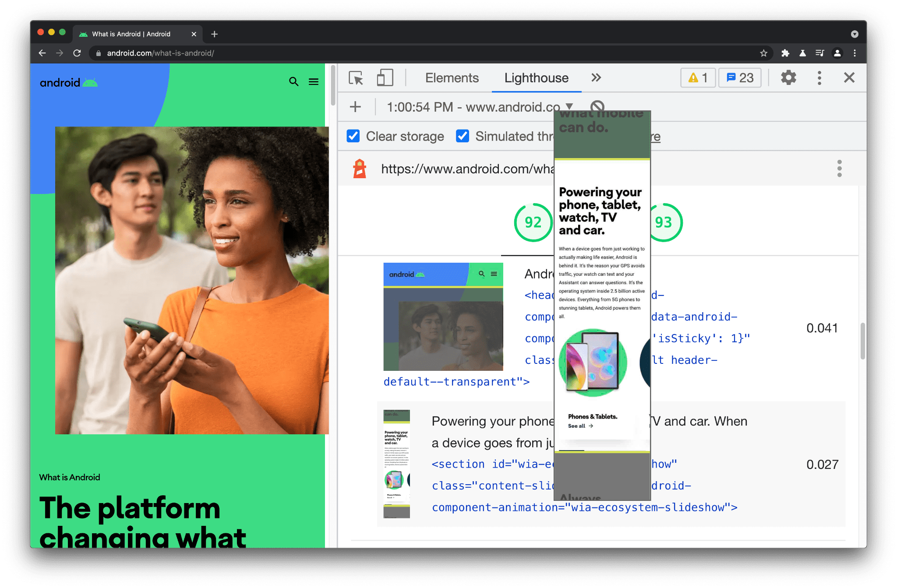This screenshot has height=588, width=897.
Task: Click the Lighthouse report options ellipsis
Action: click(x=839, y=168)
